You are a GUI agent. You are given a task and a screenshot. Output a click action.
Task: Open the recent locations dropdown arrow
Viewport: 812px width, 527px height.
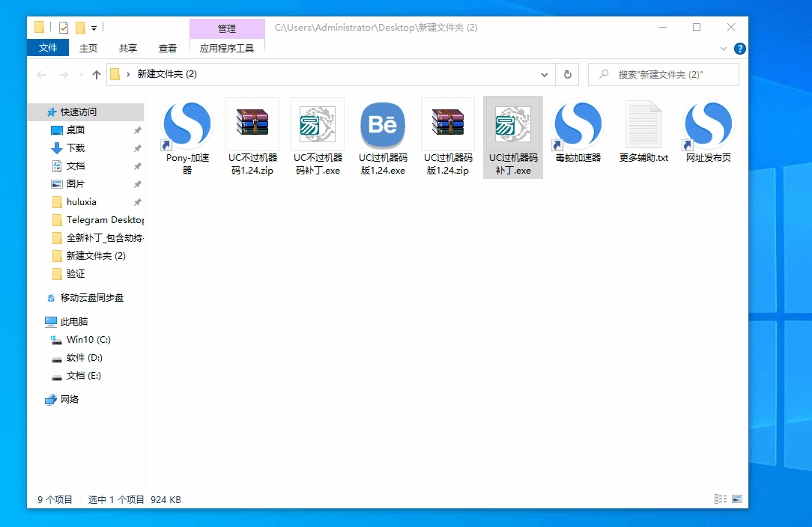[81, 75]
